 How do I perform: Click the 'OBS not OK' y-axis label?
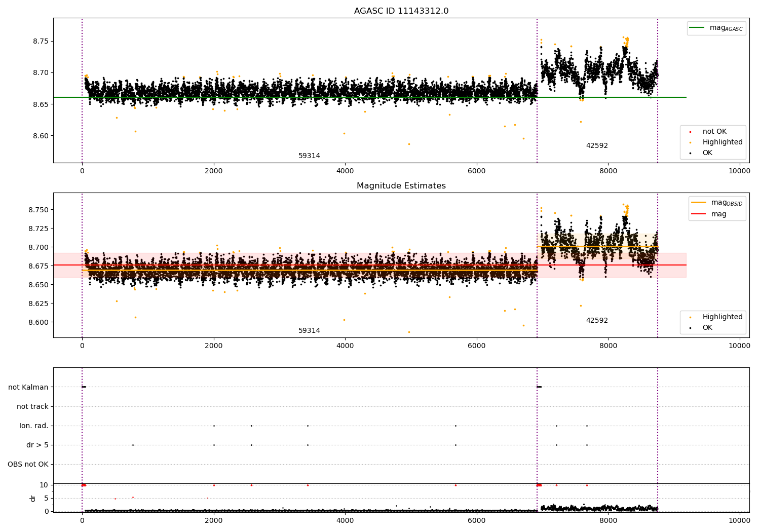28,464
